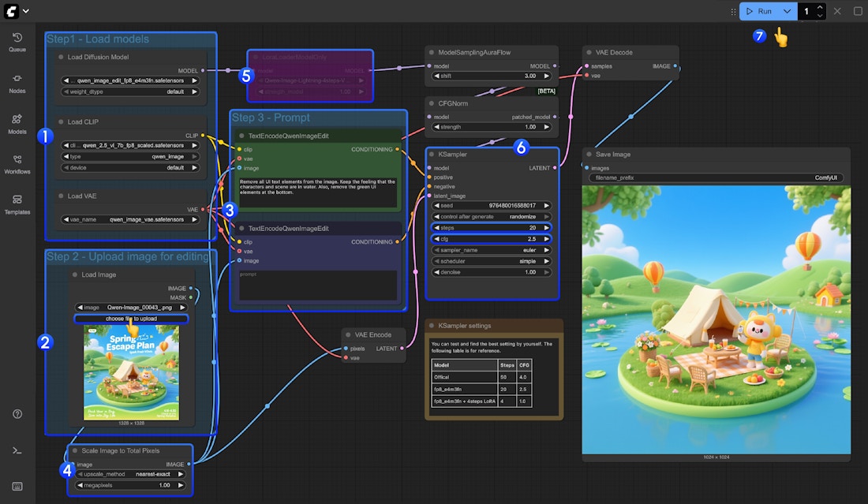Open the Queue panel in the sidebar
This screenshot has width=868, height=504.
click(17, 37)
